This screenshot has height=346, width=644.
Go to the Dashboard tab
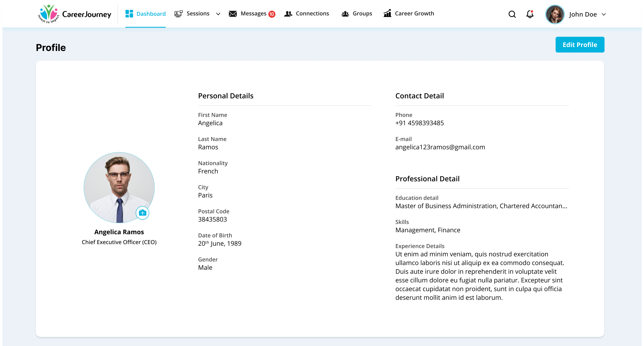[145, 14]
